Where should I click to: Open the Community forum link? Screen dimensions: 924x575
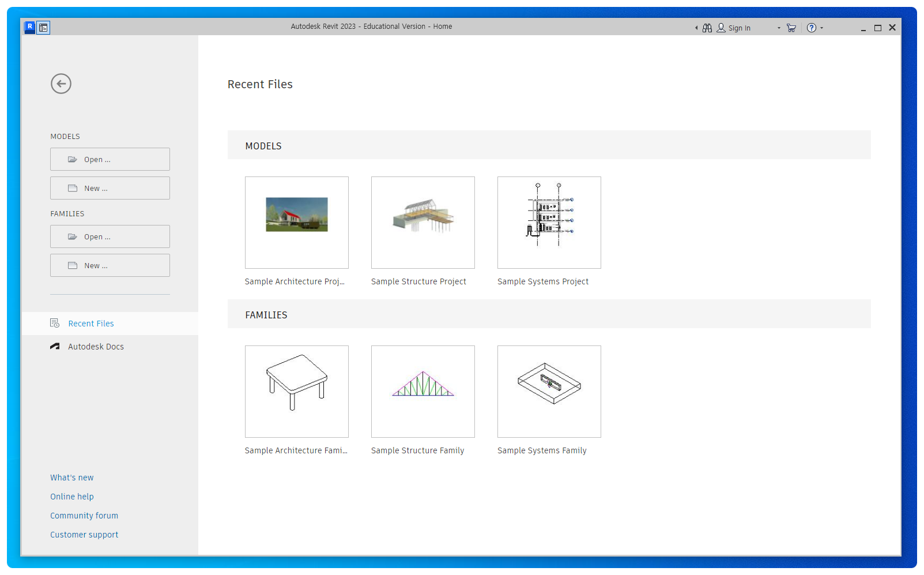[84, 516]
